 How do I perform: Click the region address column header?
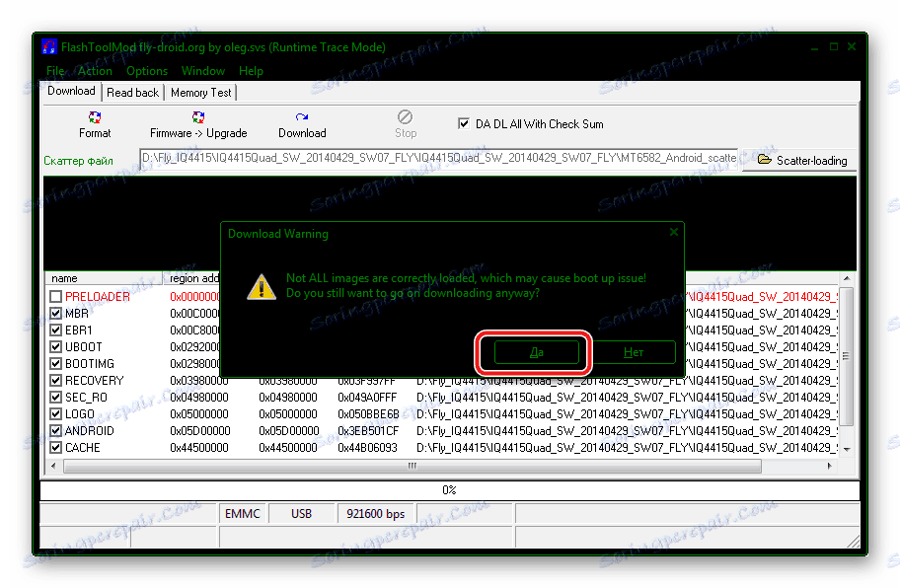click(193, 278)
